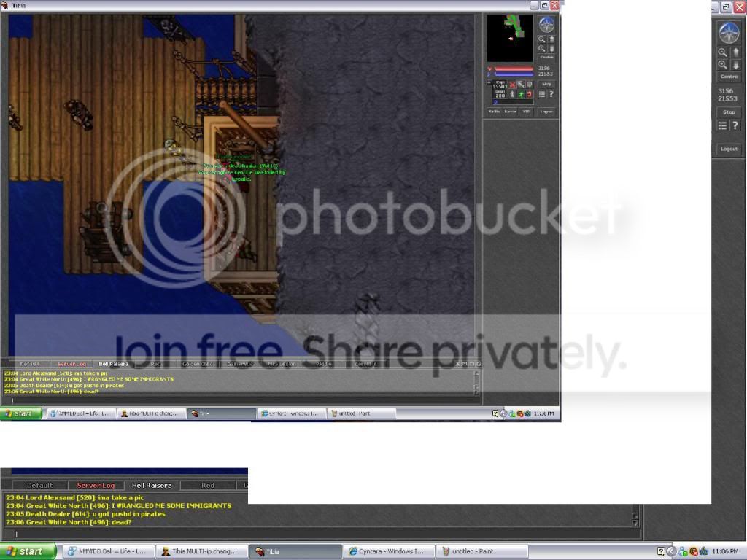Click the 11:06 PM clock in the system tray

tap(725, 551)
